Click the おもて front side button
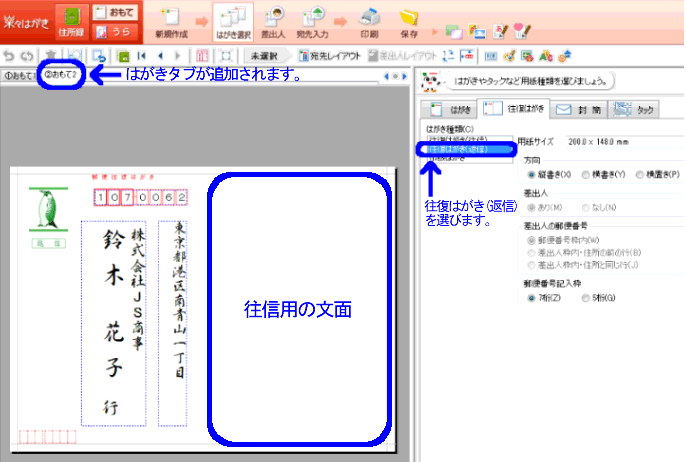686x462 pixels. point(114,13)
